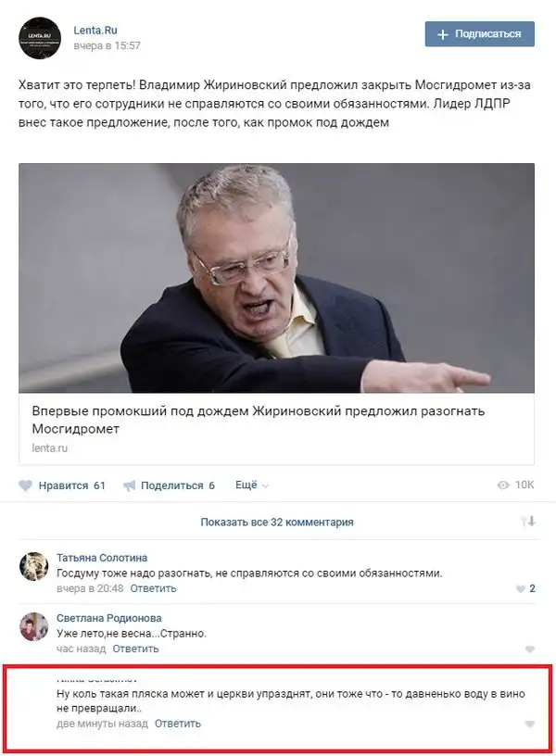The image size is (556, 756).
Task: Expand the Ещё dropdown menu
Action: point(251,485)
